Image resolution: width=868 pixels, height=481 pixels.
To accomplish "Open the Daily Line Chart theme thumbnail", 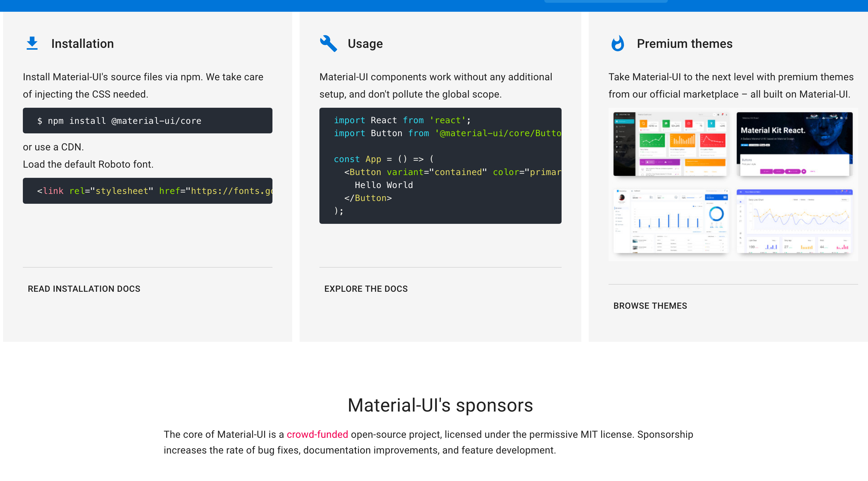I will click(794, 221).
